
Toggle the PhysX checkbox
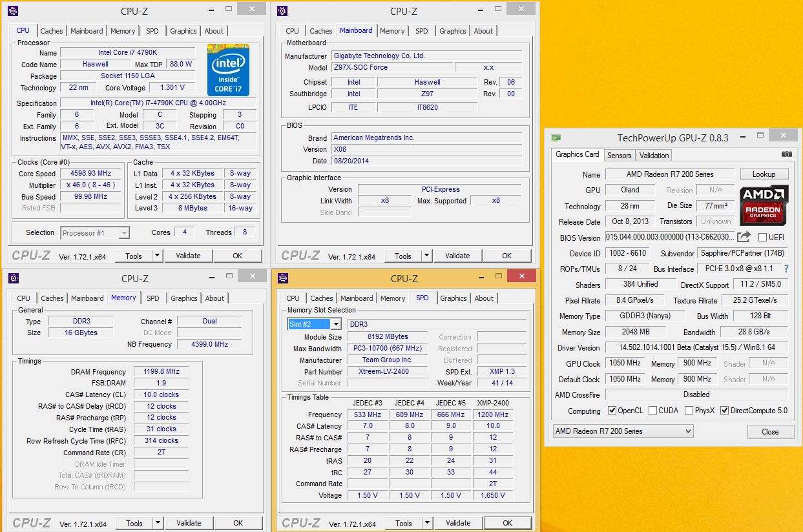click(x=689, y=411)
